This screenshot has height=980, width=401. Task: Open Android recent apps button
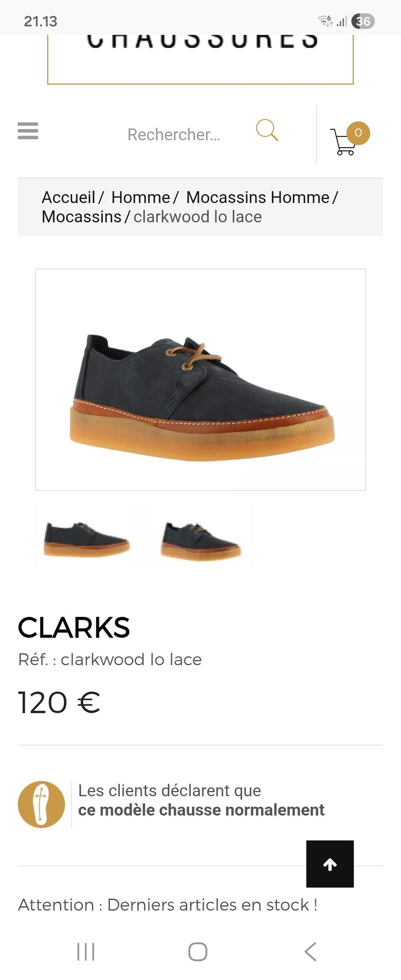(86, 952)
